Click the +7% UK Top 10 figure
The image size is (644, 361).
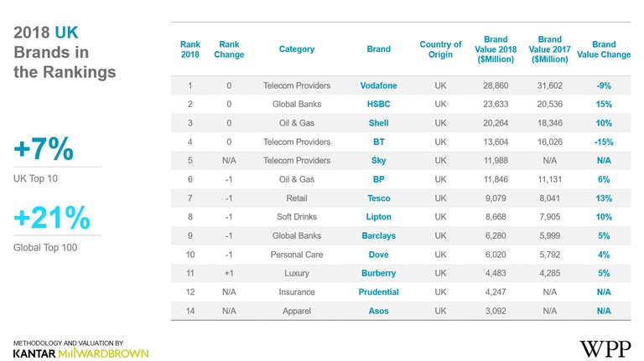[x=44, y=151]
